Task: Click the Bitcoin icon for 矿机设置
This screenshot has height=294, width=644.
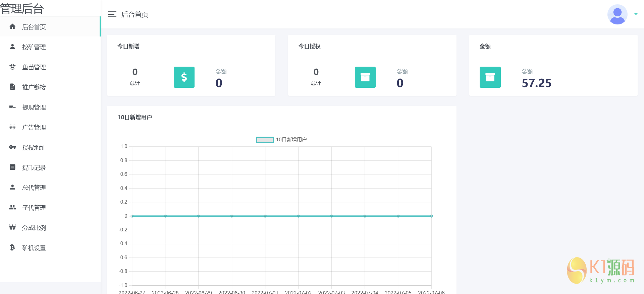Action: (12, 247)
